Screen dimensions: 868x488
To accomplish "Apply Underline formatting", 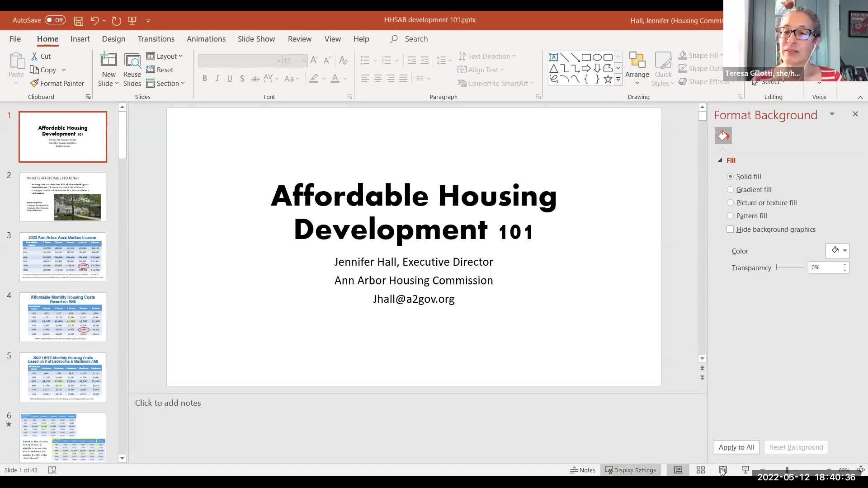I will (x=230, y=79).
